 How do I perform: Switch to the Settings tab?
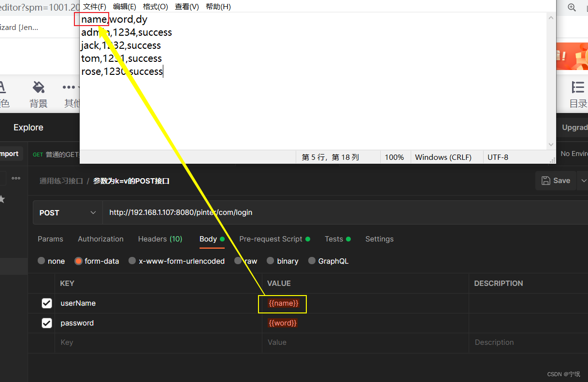coord(379,239)
